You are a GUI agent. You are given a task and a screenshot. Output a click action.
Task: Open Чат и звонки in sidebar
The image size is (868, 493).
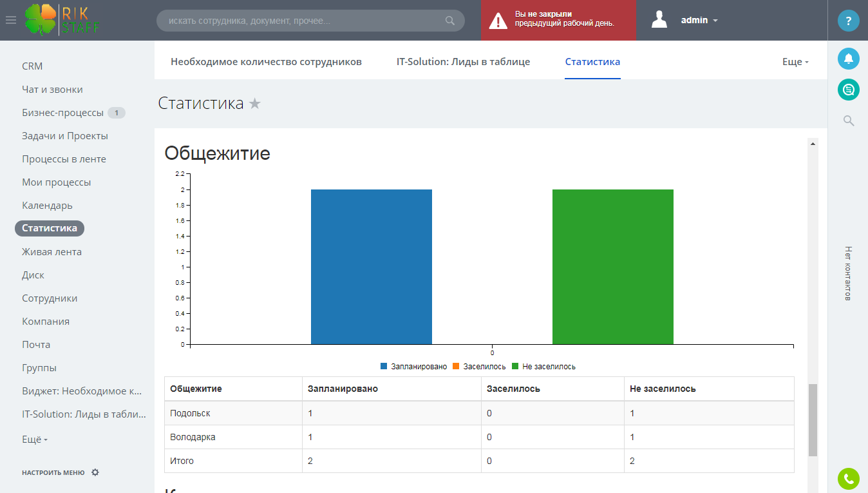[x=52, y=90]
